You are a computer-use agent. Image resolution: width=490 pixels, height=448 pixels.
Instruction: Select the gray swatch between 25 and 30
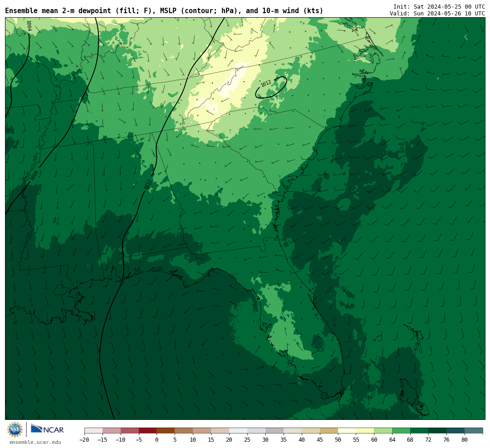click(x=256, y=431)
